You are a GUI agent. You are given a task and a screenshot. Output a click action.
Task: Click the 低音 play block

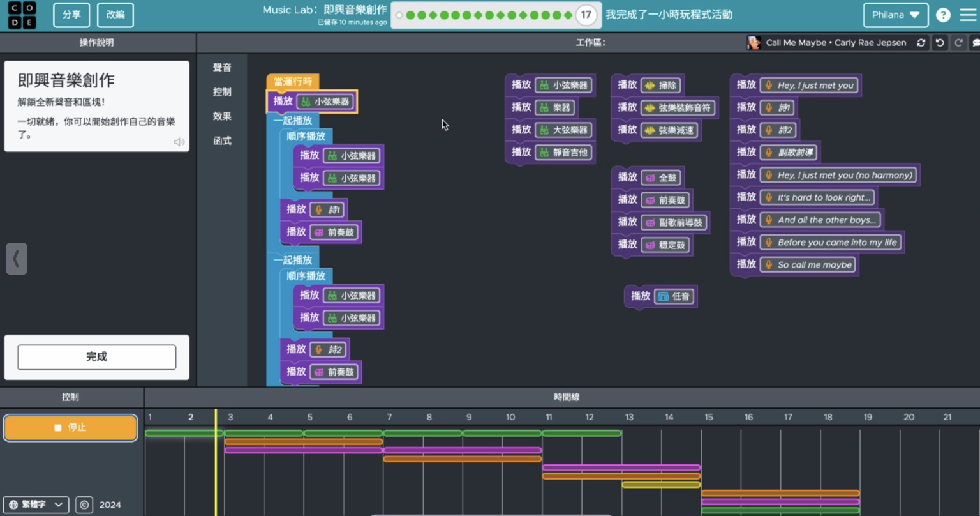(x=660, y=296)
